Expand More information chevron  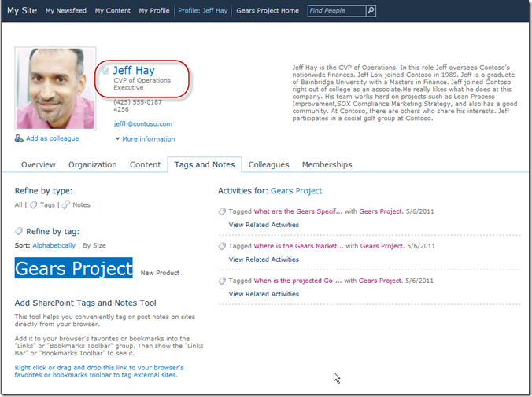coord(117,138)
